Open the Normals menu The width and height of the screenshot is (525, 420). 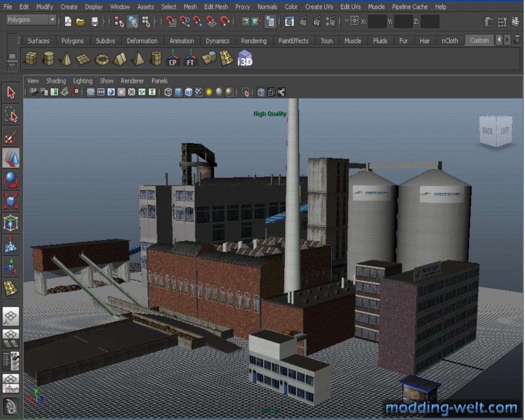pos(267,7)
